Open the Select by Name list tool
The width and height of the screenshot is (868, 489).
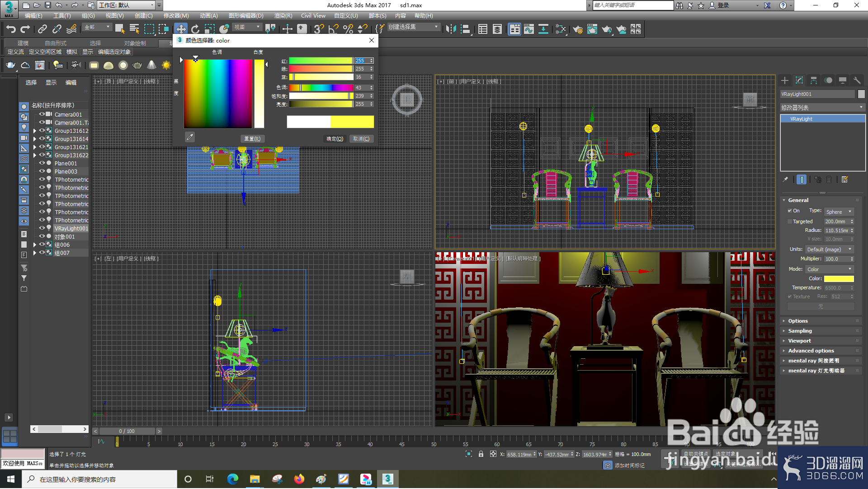(134, 29)
